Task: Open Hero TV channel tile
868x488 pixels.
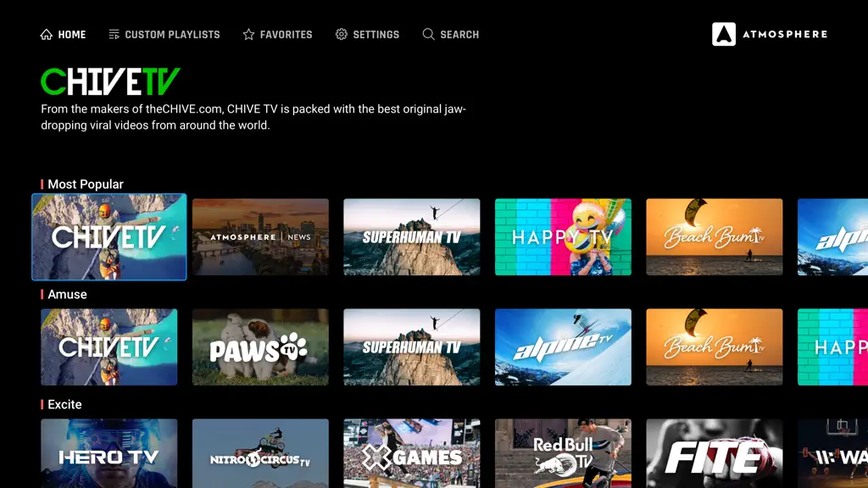Action: point(109,453)
